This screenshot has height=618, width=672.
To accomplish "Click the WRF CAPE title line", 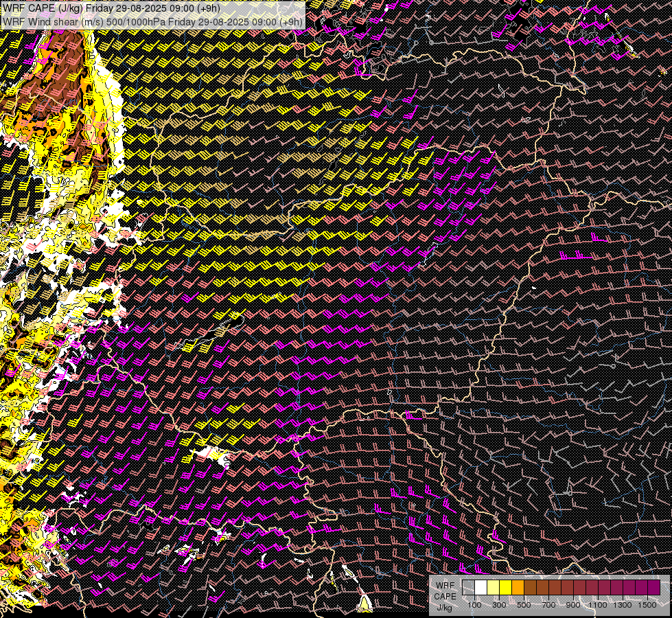I will (111, 8).
